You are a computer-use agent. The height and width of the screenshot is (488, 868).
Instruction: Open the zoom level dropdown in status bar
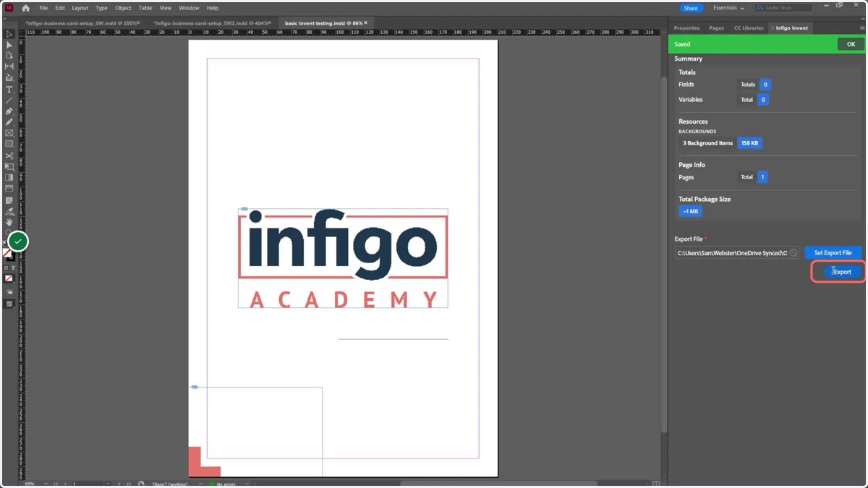tap(46, 484)
